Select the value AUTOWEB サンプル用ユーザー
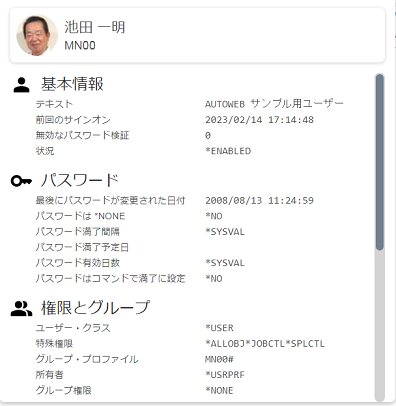This screenshot has width=396, height=406. (274, 104)
